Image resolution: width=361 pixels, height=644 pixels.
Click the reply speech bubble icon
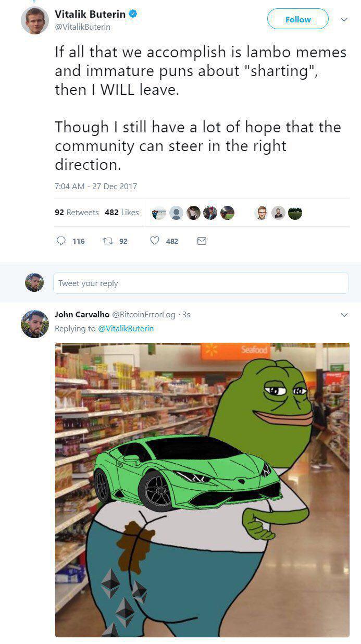[x=61, y=241]
